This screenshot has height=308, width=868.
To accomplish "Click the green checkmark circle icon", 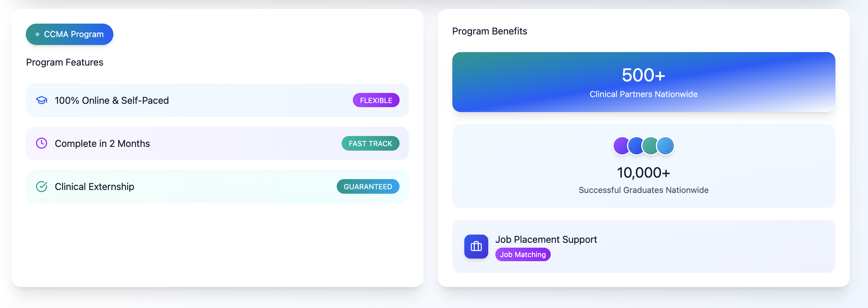I will coord(42,186).
